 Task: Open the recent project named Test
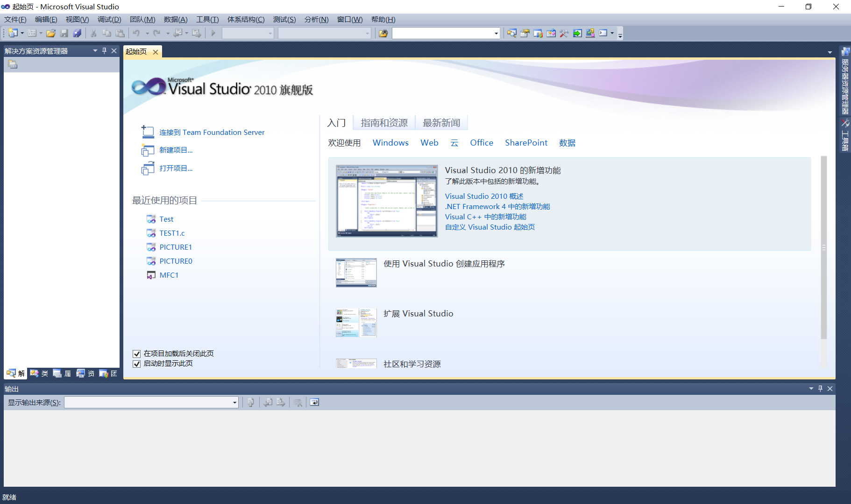(166, 219)
